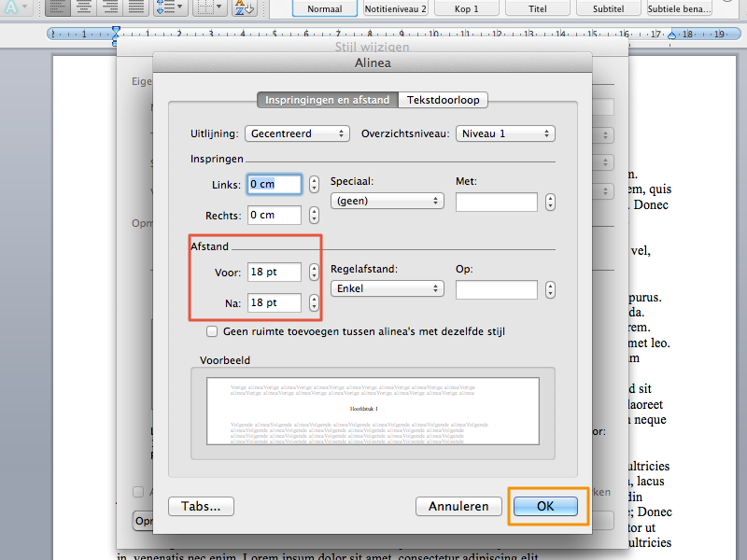
Task: Click the sort A-Z toolbar icon
Action: 245,7
